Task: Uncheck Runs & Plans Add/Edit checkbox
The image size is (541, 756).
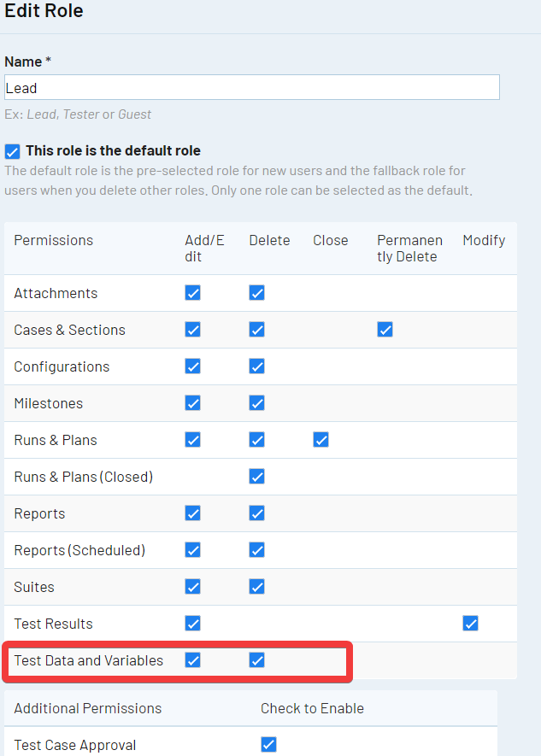Action: point(193,440)
